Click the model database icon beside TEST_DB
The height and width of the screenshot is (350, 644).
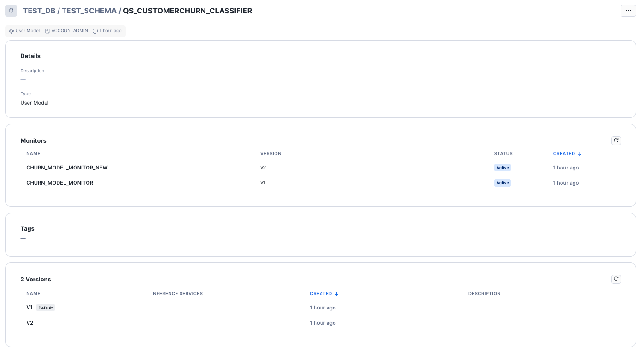click(11, 11)
